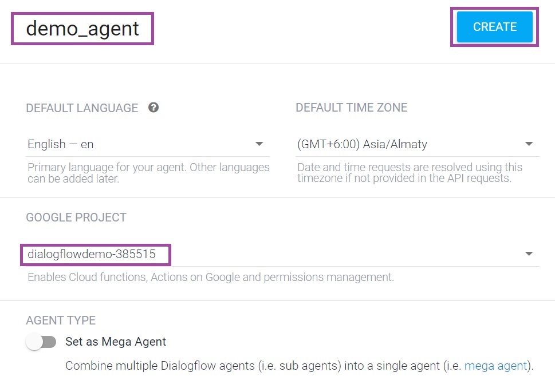This screenshot has width=555, height=392.
Task: Edit the demo_agent name field
Action: click(x=82, y=29)
